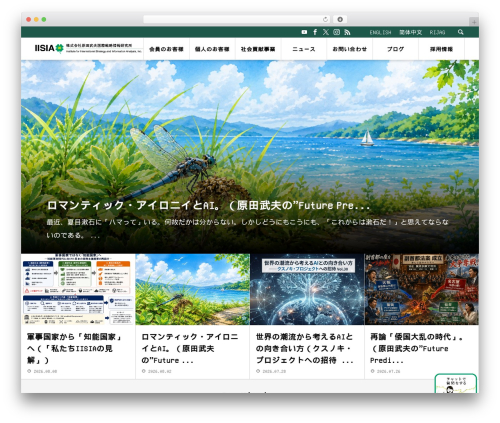Viewport: 500px width, 423px height.
Task: Open the 採用情報 menu
Action: pyautogui.click(x=441, y=49)
